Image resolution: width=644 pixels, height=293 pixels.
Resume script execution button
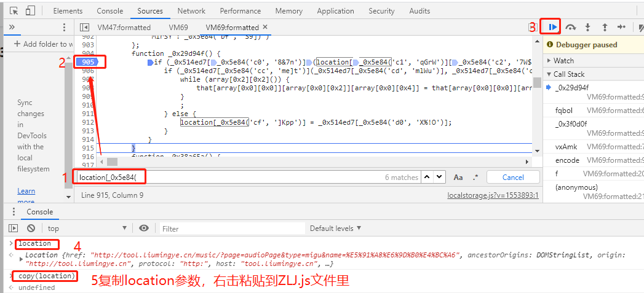pyautogui.click(x=553, y=28)
